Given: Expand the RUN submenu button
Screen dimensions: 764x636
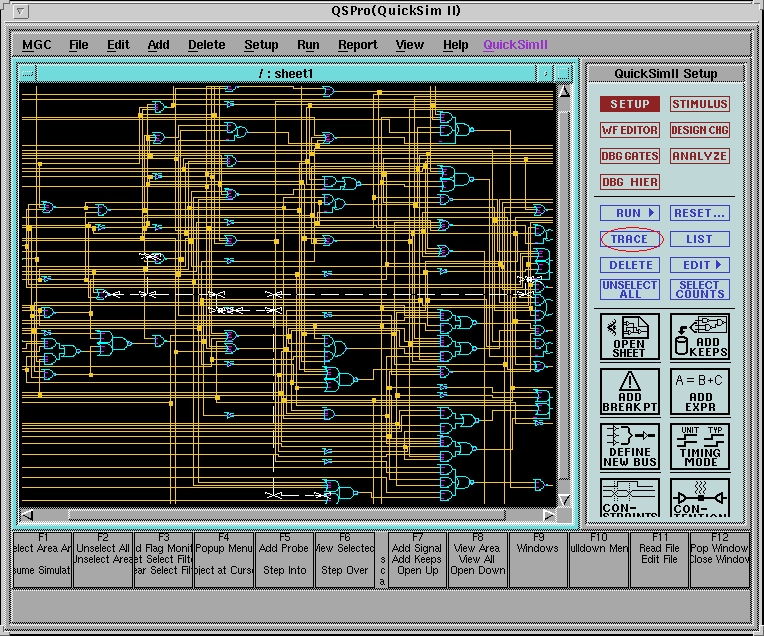Looking at the screenshot, I should point(630,213).
